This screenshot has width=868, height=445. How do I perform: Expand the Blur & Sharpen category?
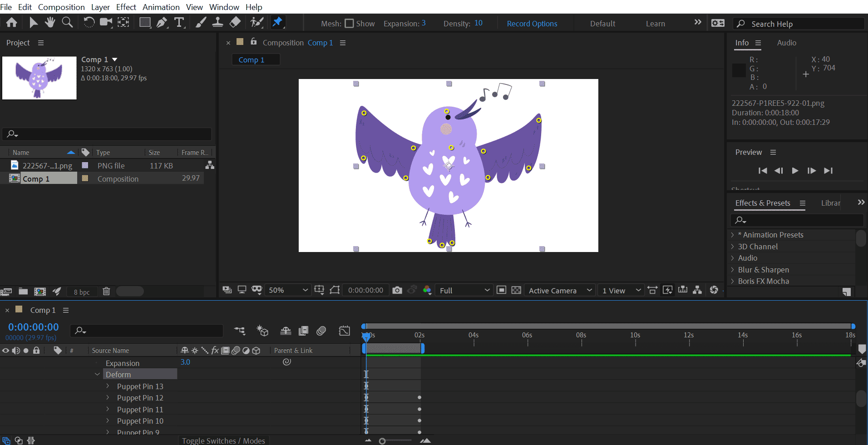tap(732, 270)
